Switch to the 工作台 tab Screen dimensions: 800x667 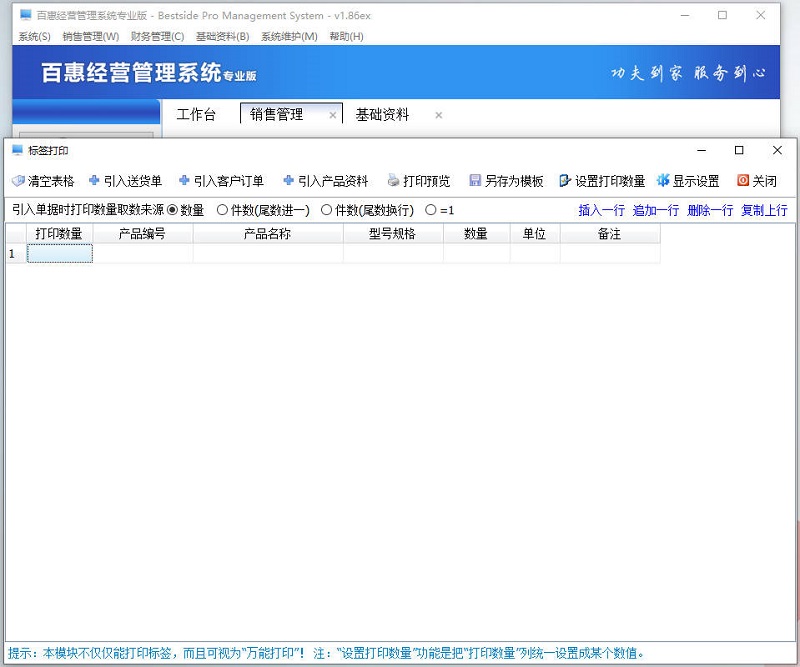[197, 115]
